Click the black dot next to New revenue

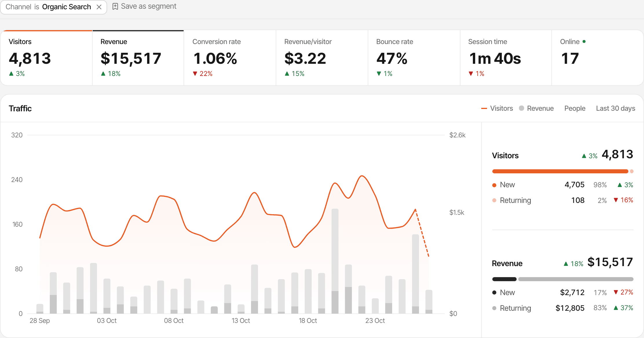point(494,292)
